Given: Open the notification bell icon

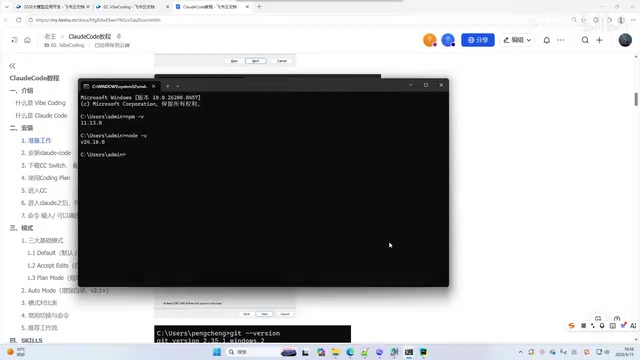Looking at the screenshot, I should (x=547, y=40).
